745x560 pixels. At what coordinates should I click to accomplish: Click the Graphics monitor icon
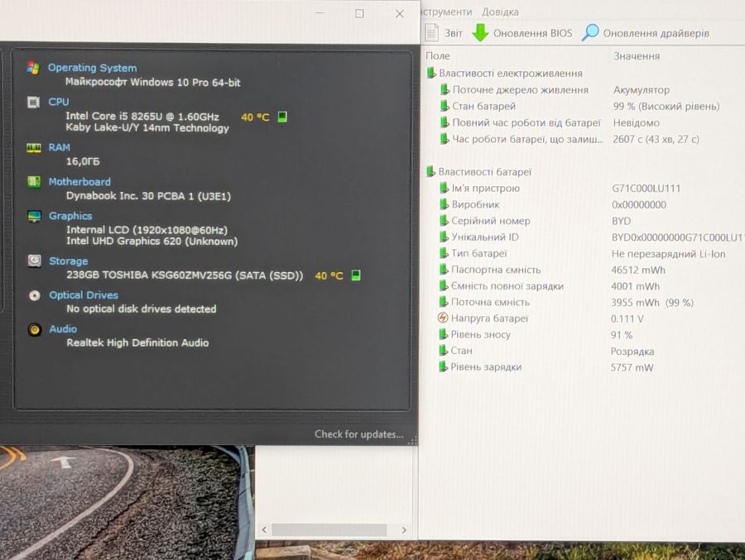point(34,216)
